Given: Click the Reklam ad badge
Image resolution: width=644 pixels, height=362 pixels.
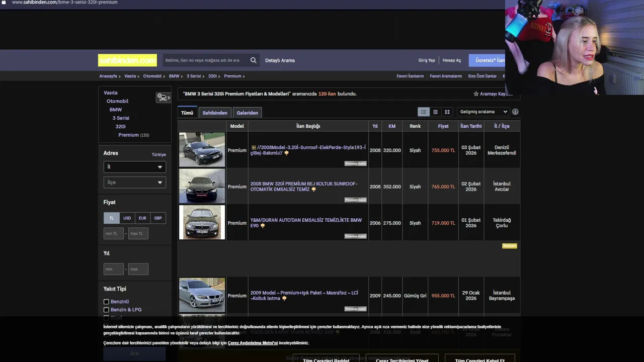Looking at the screenshot, I should [x=509, y=246].
